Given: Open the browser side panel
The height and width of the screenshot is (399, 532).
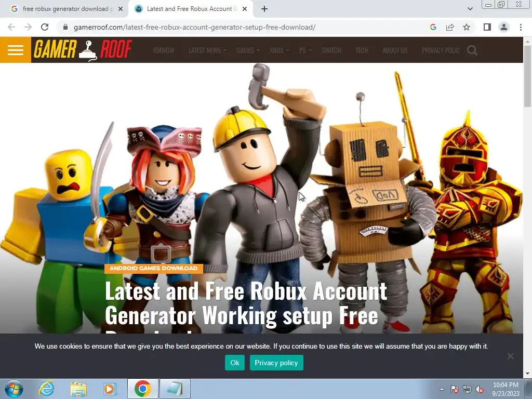Looking at the screenshot, I should pos(487,27).
